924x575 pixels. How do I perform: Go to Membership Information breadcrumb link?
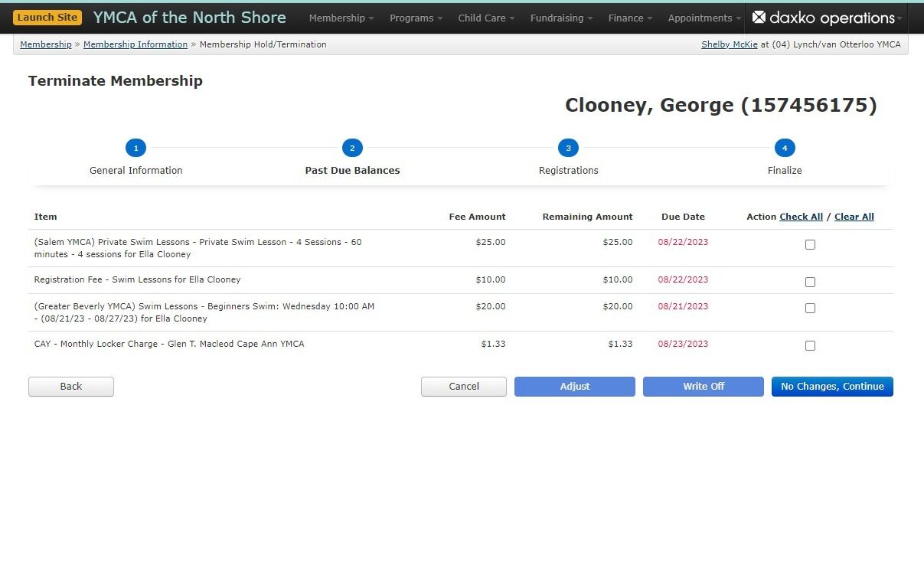135,44
